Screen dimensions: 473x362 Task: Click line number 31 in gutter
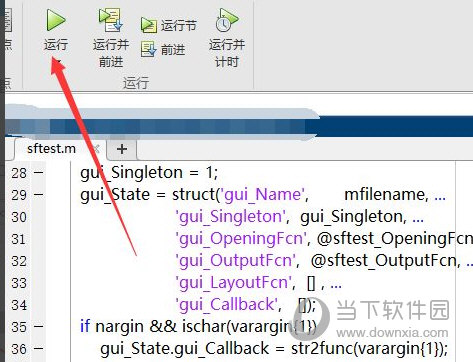[x=19, y=239]
